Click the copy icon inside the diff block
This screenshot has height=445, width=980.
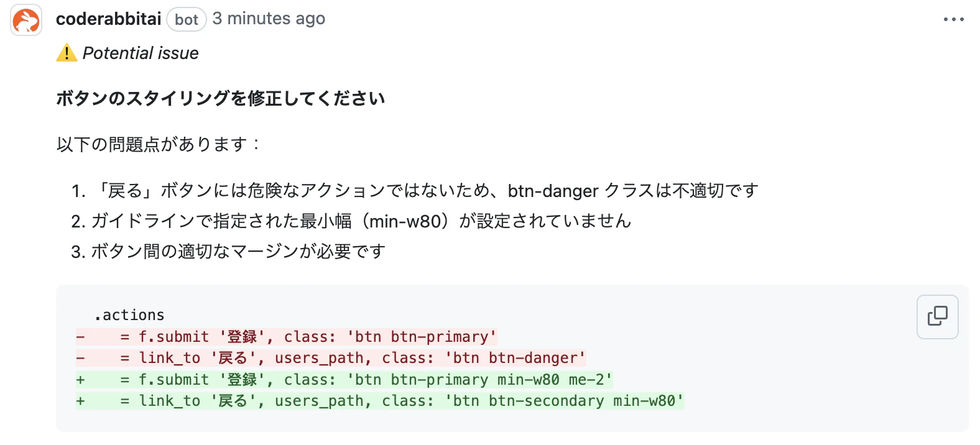tap(936, 316)
